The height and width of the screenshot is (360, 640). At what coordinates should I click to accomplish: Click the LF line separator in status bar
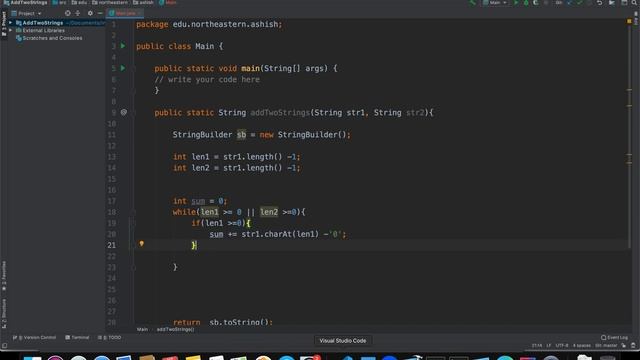(549, 346)
